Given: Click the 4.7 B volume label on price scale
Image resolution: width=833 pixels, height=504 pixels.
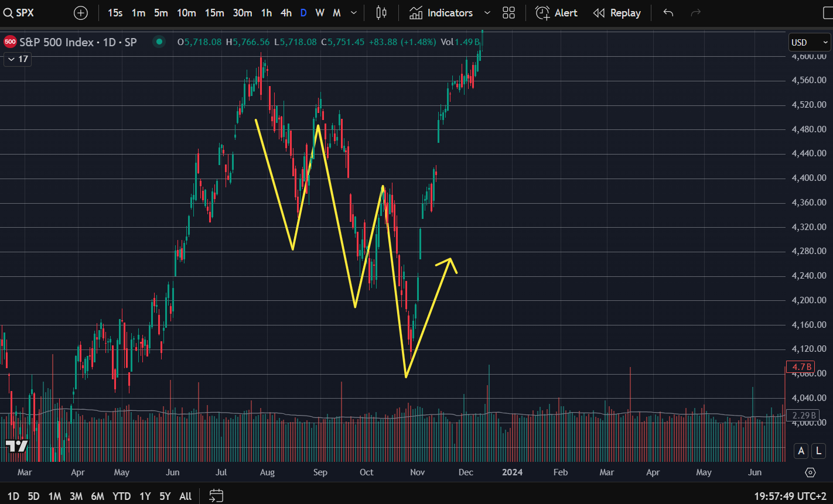Looking at the screenshot, I should [801, 367].
